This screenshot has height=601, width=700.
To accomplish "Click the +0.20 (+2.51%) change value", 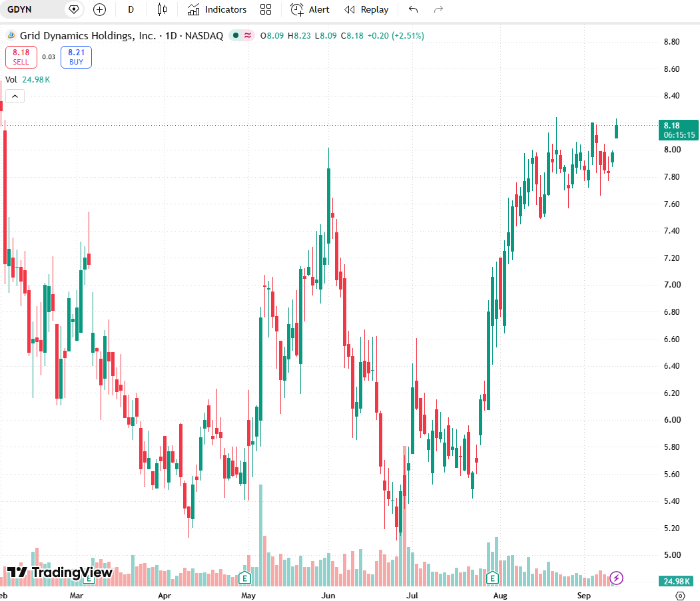I will [x=396, y=36].
